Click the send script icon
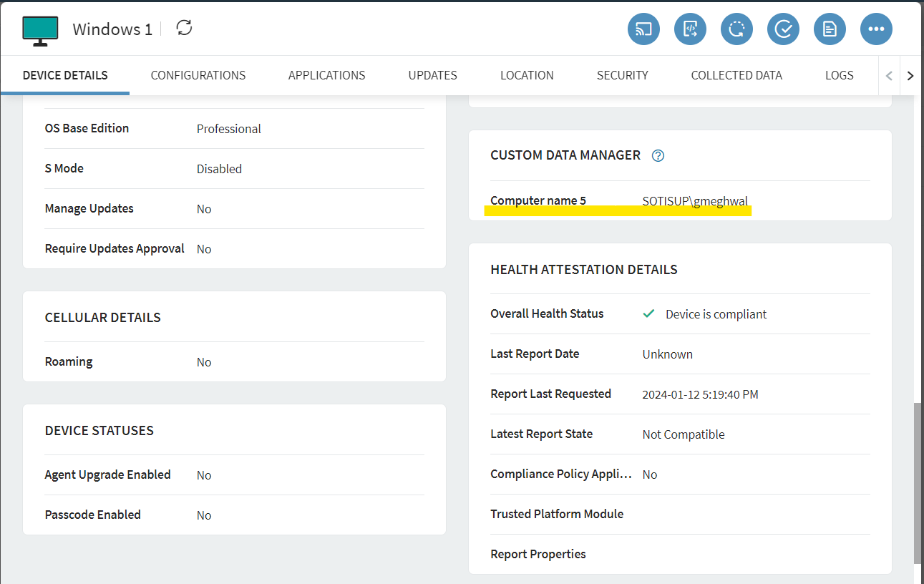 pos(690,29)
